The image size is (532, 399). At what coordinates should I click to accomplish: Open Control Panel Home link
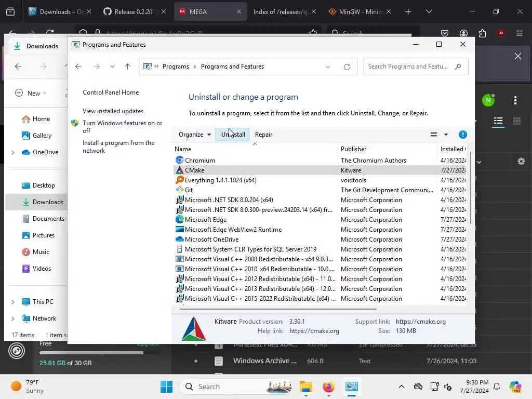click(x=111, y=92)
